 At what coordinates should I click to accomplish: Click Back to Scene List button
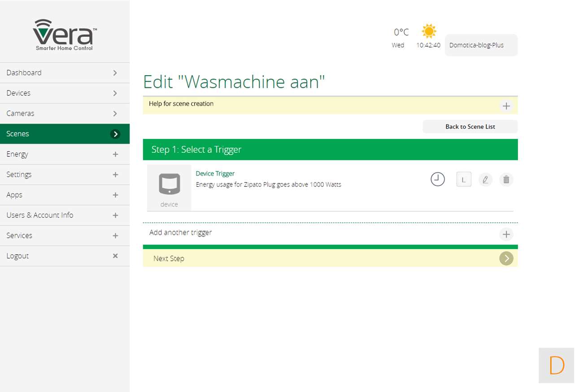point(470,127)
